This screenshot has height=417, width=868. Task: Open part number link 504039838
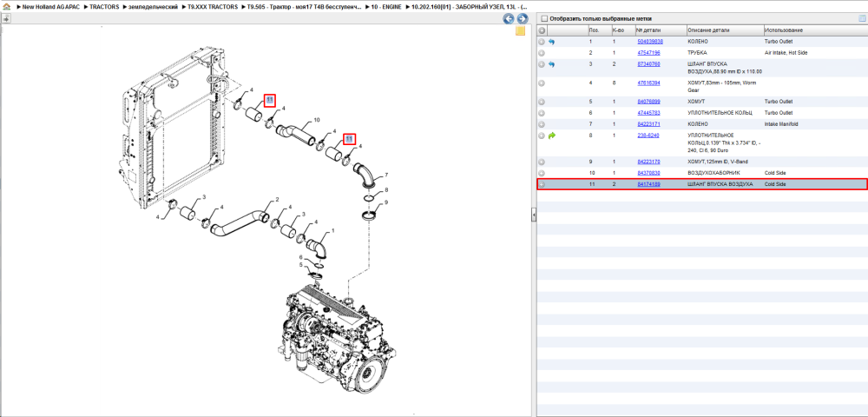point(650,42)
